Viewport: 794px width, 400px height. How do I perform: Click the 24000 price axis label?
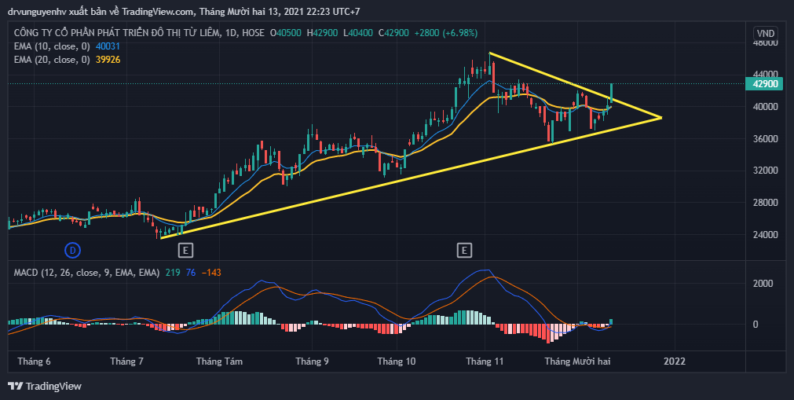click(765, 235)
